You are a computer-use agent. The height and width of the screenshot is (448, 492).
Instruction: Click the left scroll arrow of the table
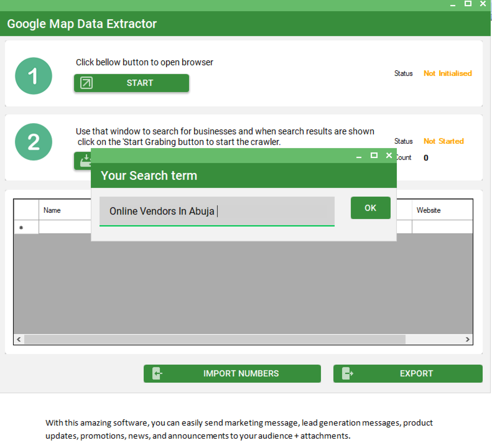(18, 339)
